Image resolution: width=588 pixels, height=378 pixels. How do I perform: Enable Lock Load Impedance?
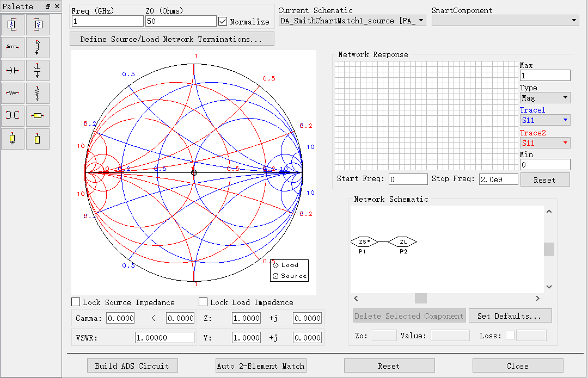tap(203, 302)
